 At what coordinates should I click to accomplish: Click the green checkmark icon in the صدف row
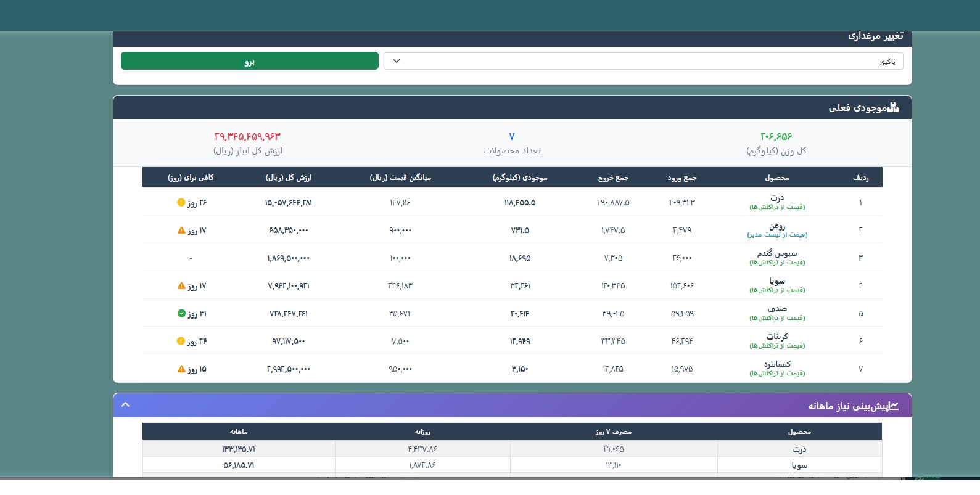pyautogui.click(x=181, y=314)
